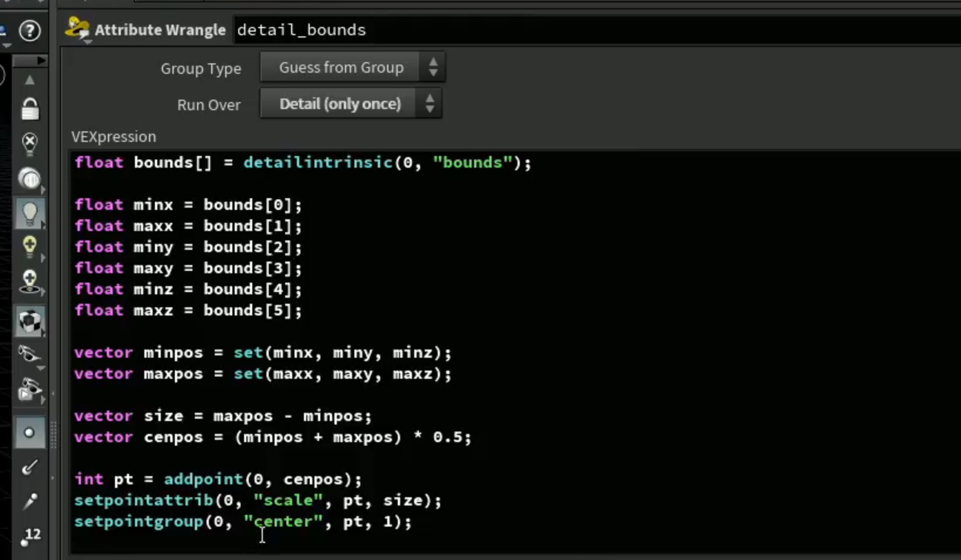Open the Run Over dropdown

tap(351, 104)
